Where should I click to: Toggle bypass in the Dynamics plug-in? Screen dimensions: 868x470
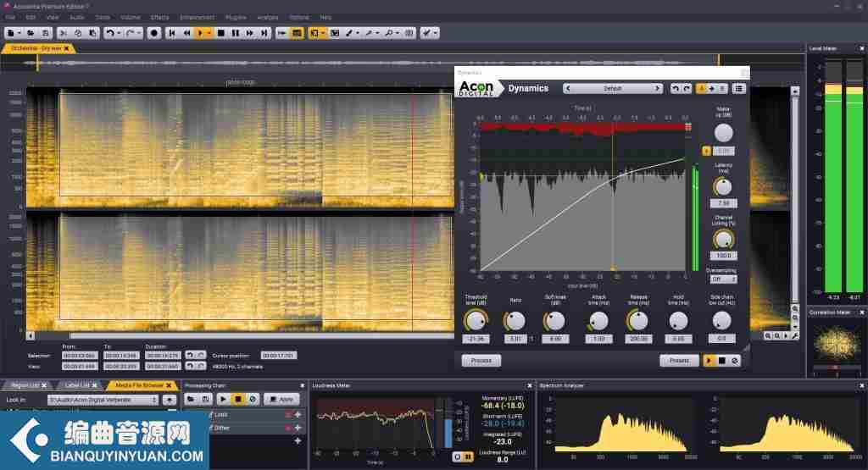click(735, 361)
